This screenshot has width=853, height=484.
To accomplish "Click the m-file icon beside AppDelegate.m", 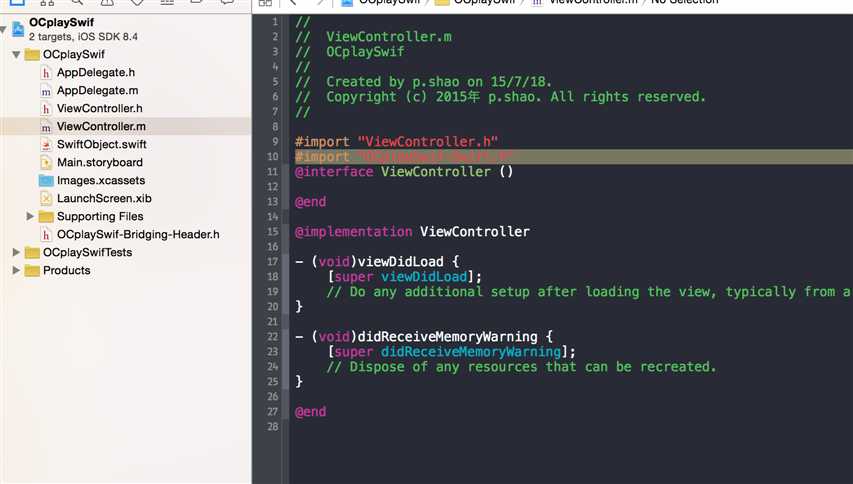I will point(46,90).
